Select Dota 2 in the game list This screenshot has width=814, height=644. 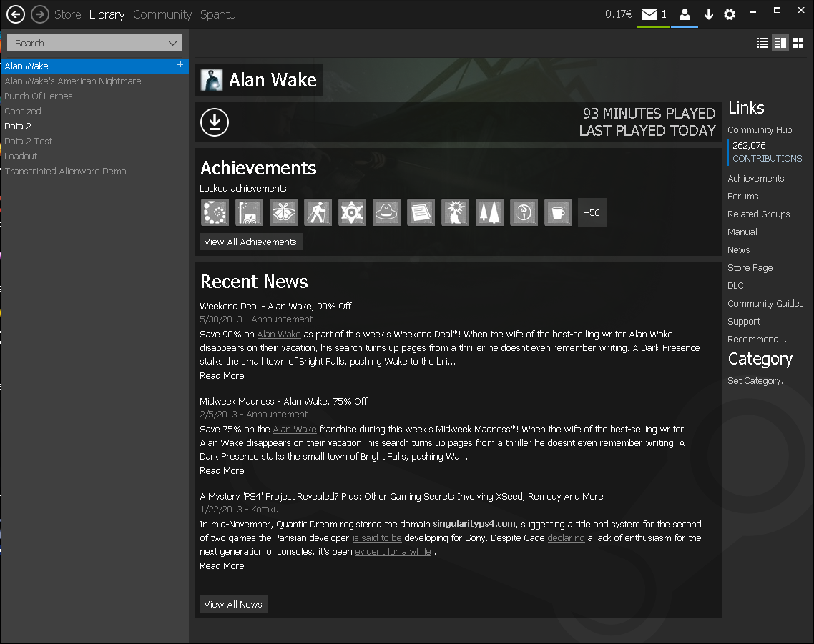(x=94, y=126)
